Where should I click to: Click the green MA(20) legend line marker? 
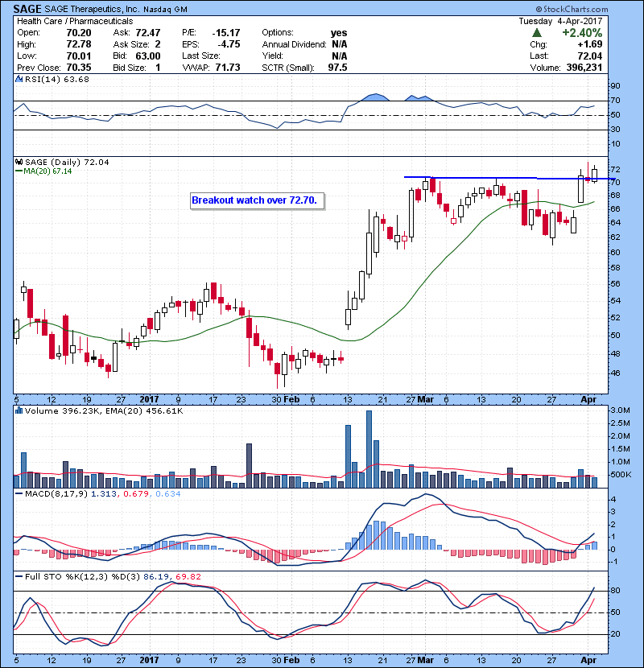pos(19,171)
